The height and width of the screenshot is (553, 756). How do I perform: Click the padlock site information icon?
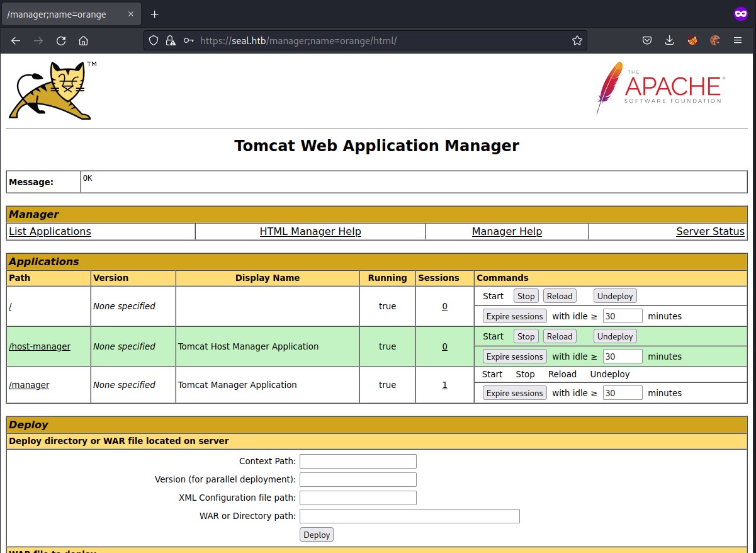click(x=170, y=40)
